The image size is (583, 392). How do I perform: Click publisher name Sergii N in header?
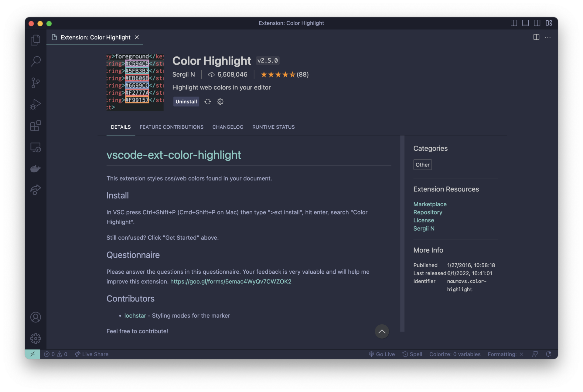[x=184, y=75]
